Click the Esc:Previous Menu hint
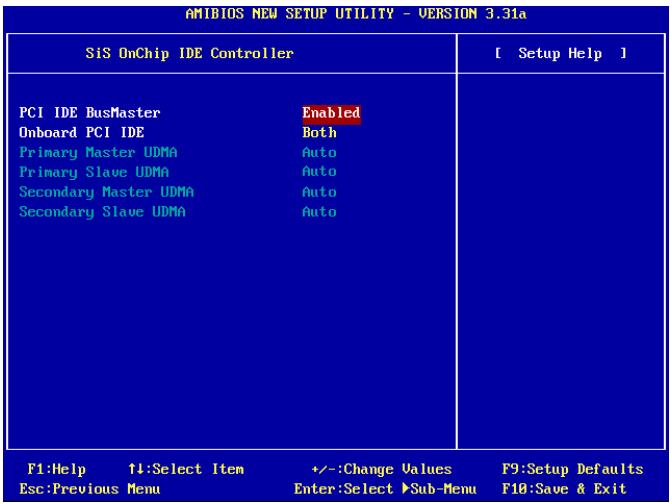Image resolution: width=670 pixels, height=503 pixels. coord(90,489)
